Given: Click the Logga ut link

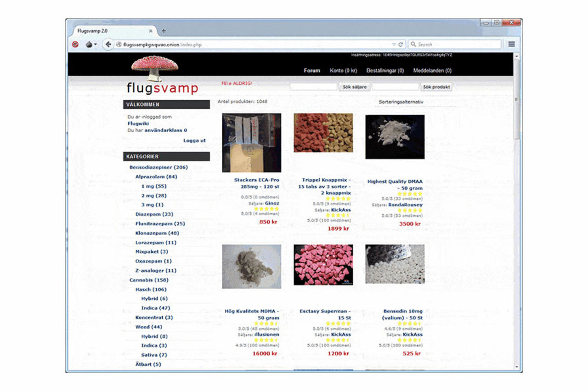Looking at the screenshot, I should coord(194,140).
